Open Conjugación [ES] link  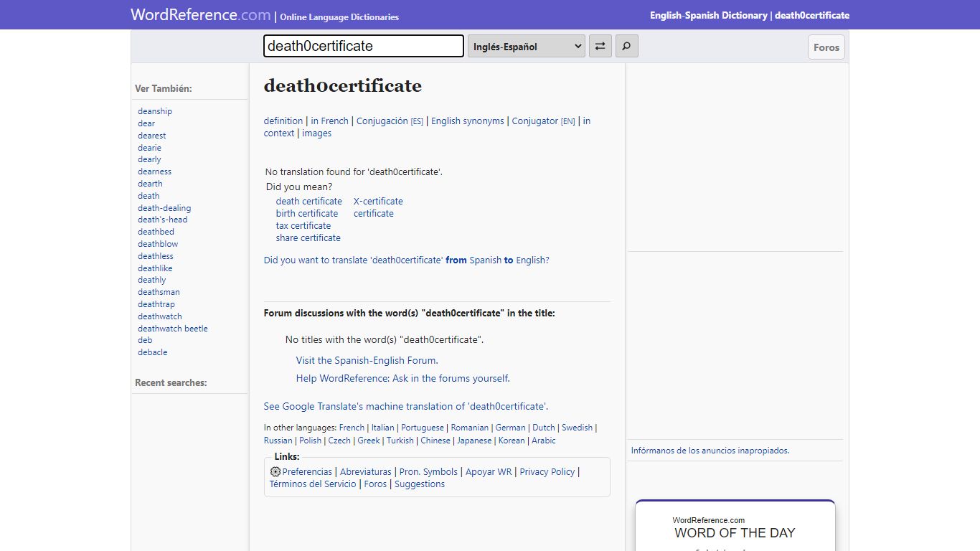click(390, 121)
